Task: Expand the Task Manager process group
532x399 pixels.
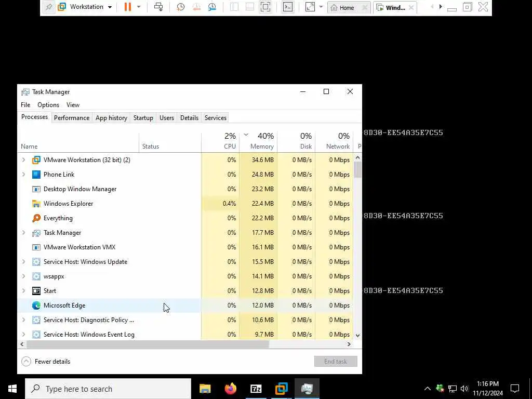Action: click(x=23, y=233)
